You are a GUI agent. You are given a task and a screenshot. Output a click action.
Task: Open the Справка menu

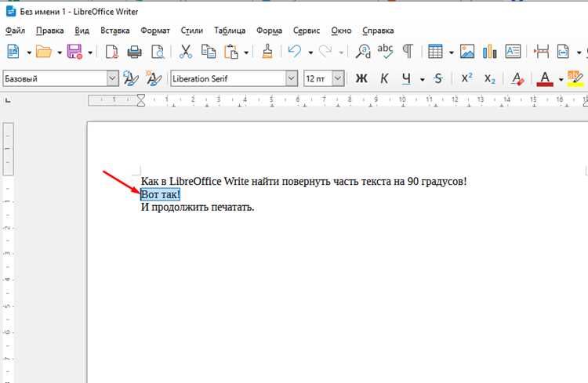tap(378, 31)
